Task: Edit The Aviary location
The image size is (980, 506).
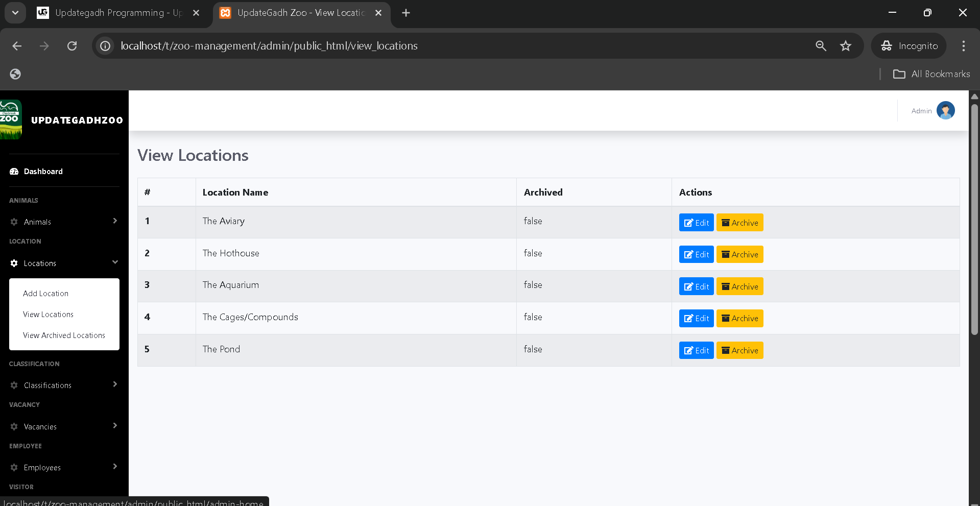Action: tap(696, 223)
